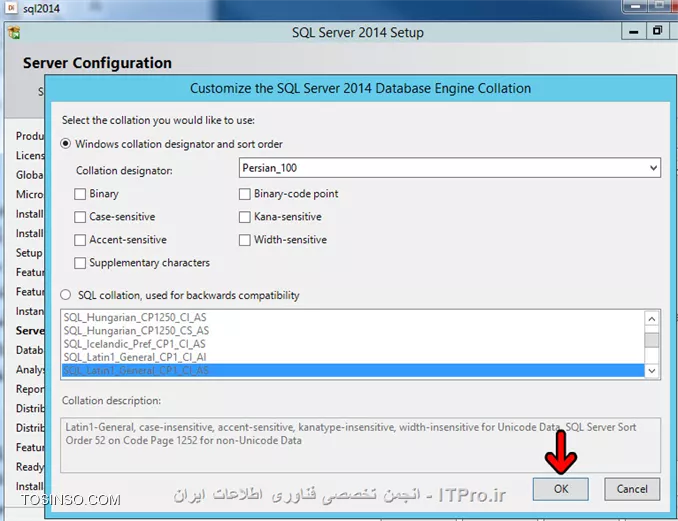This screenshot has width=678, height=521.
Task: Select SQL collation backwards compatibility radio button
Action: (66, 295)
